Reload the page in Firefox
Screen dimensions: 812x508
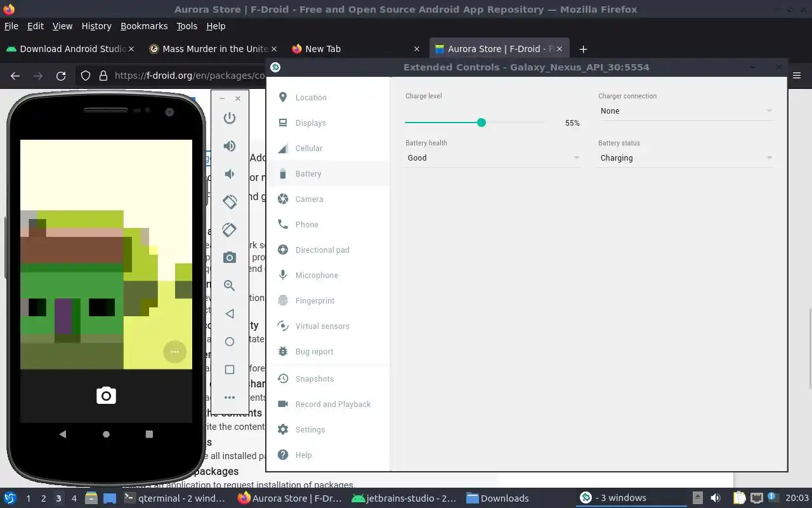pos(61,76)
